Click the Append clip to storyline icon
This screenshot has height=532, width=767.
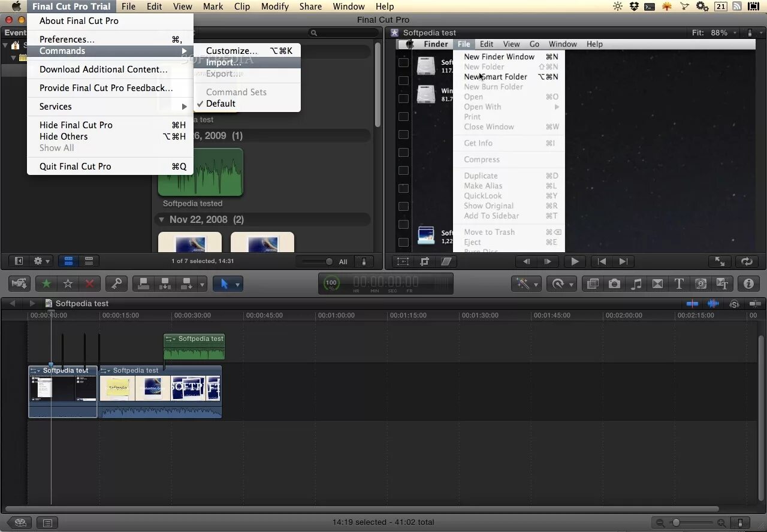(x=186, y=283)
